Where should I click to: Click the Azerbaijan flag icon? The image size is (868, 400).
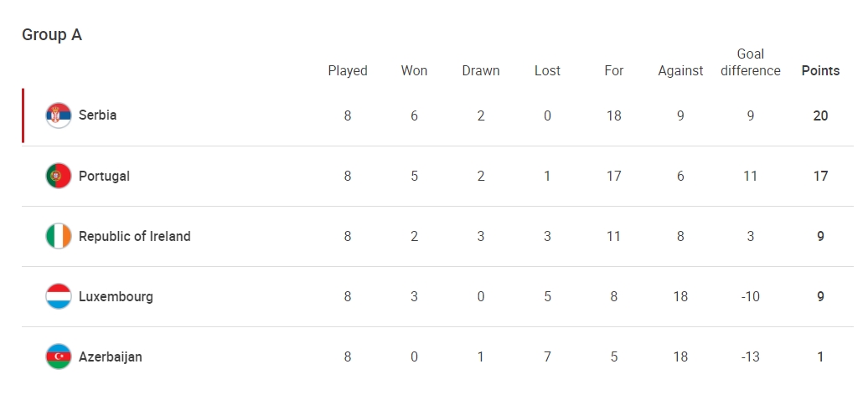(58, 356)
